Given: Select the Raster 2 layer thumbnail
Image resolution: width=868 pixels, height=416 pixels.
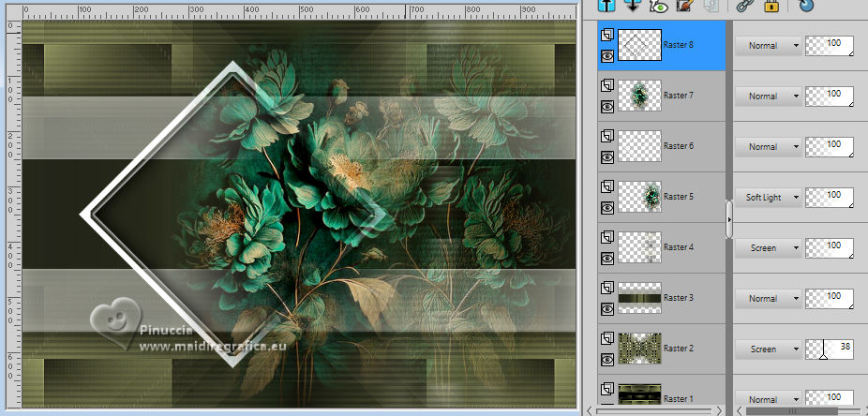Looking at the screenshot, I should click(639, 348).
